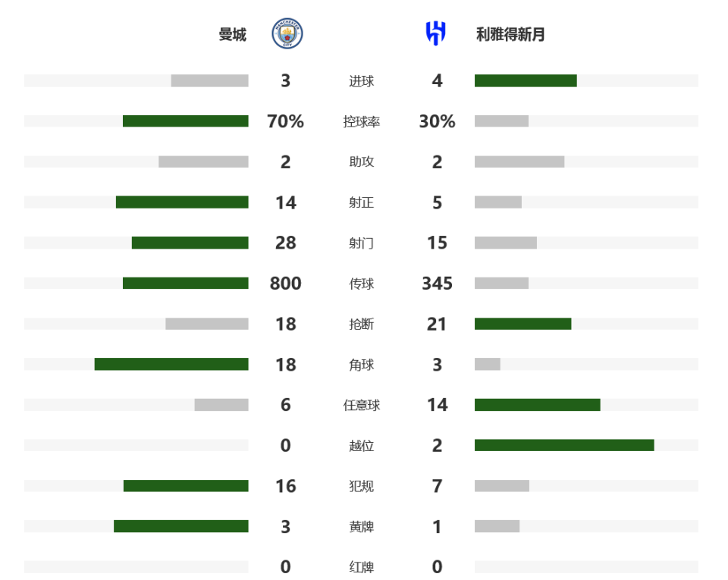Click Al Hilal's 14 free kicks bar

537,405
